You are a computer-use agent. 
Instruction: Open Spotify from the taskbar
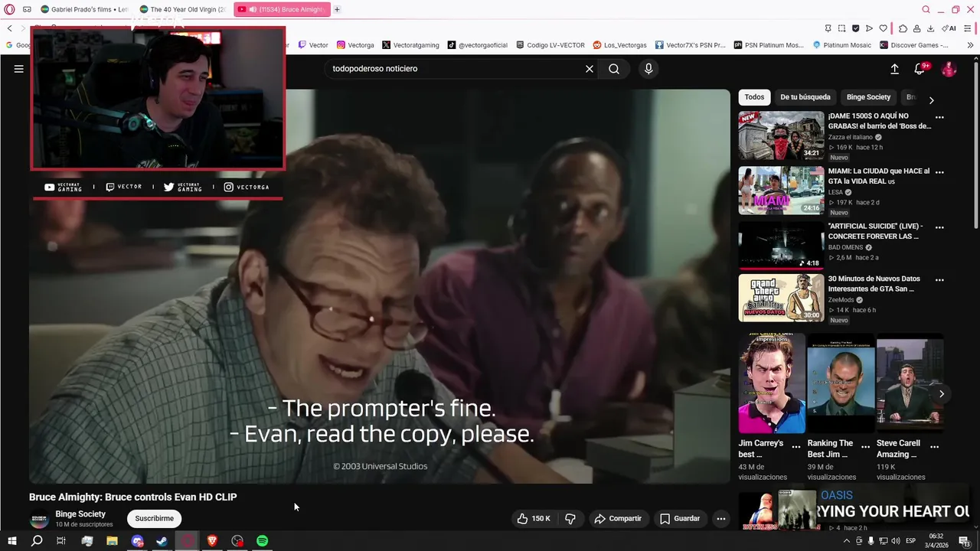[x=263, y=541]
